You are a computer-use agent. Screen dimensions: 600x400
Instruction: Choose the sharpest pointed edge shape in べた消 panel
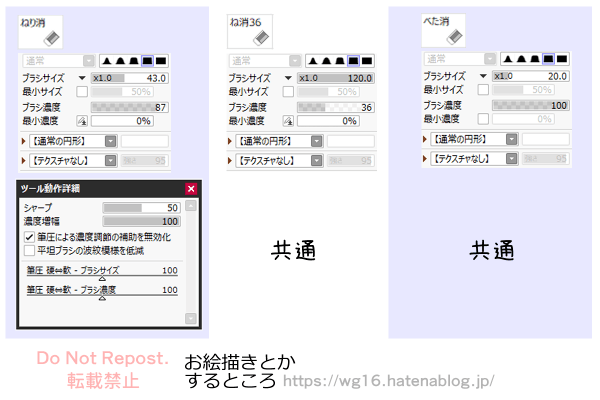(x=508, y=59)
